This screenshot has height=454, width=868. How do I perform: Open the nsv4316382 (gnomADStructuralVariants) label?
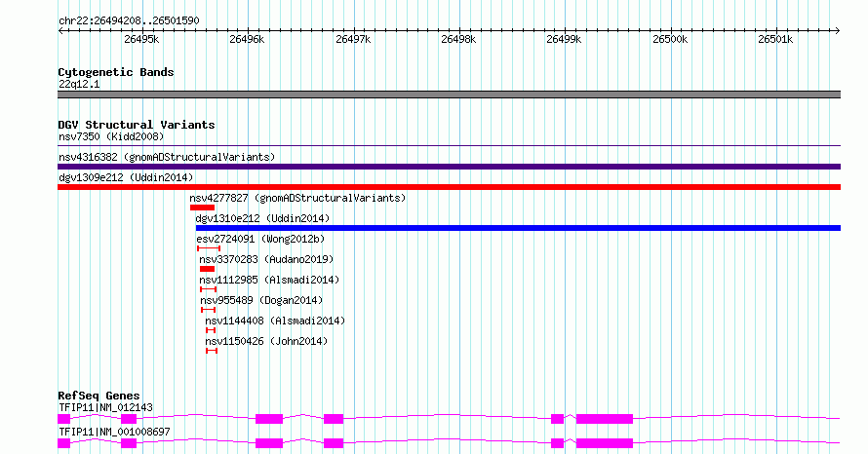pyautogui.click(x=167, y=157)
